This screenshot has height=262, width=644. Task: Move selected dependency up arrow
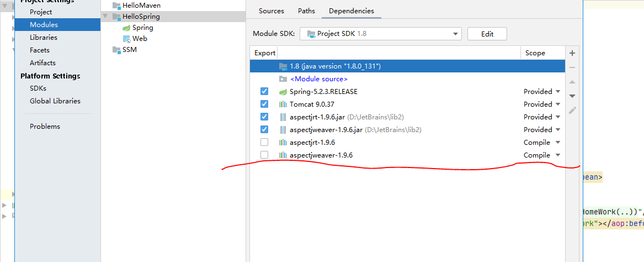coord(572,82)
